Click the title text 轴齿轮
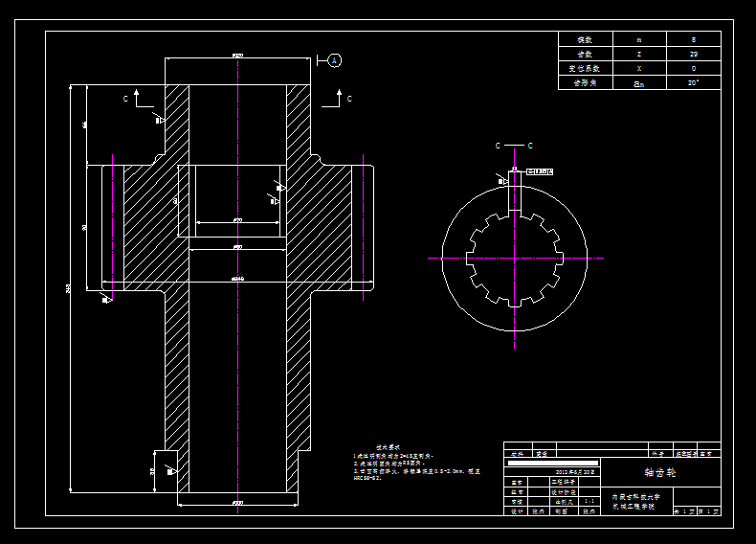Viewport: 756px width, 544px height. [x=660, y=472]
